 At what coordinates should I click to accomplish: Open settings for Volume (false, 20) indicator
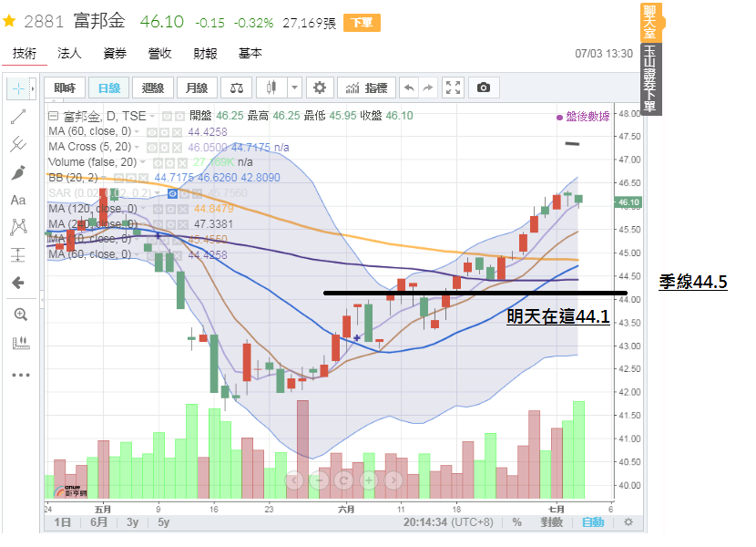pyautogui.click(x=170, y=162)
